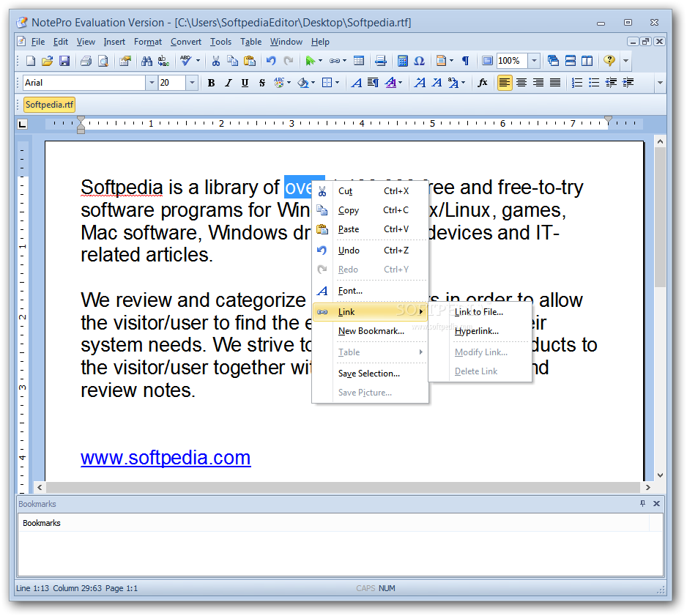687x616 pixels.
Task: Tile windows horizontally with the toolbar icon
Action: [571, 61]
